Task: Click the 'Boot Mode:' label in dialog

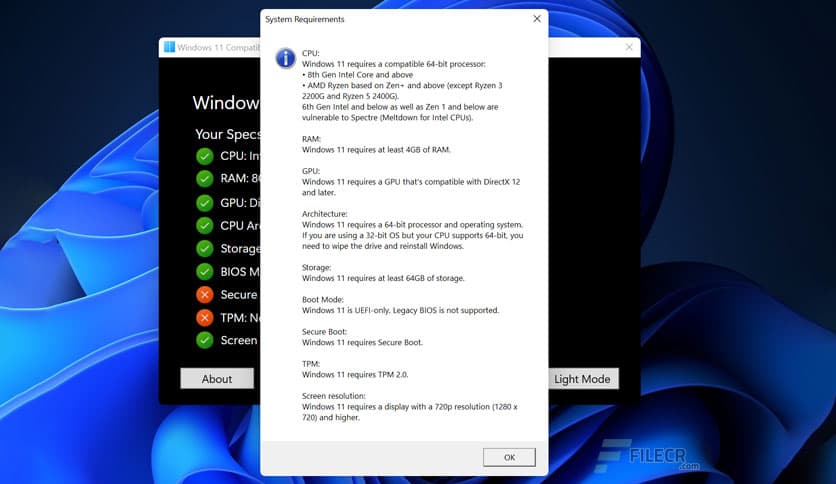Action: tap(323, 300)
